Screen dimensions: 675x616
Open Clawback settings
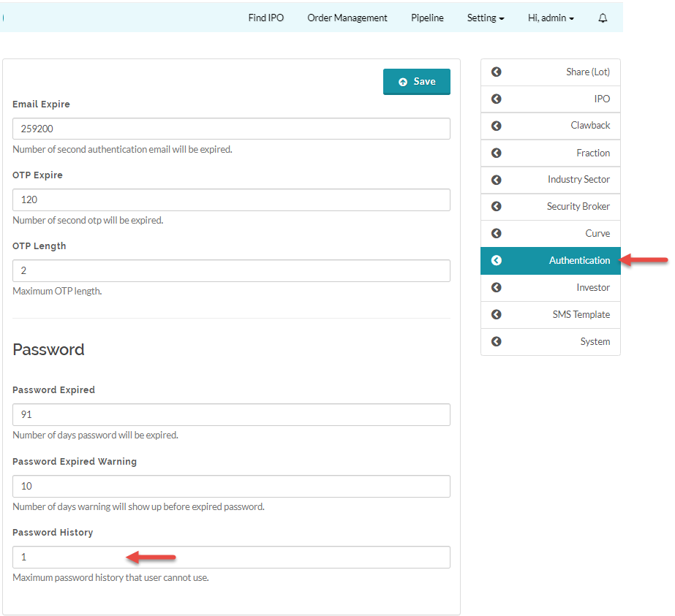[551, 126]
